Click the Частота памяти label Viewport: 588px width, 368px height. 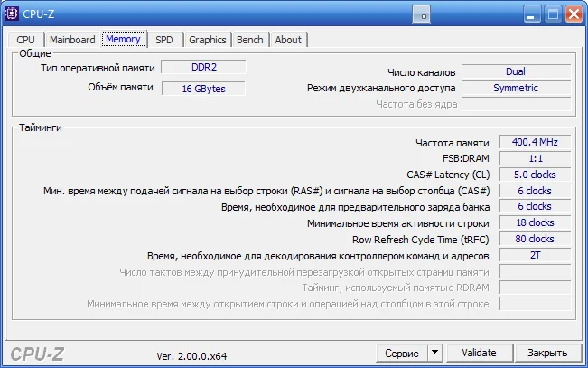click(x=453, y=143)
